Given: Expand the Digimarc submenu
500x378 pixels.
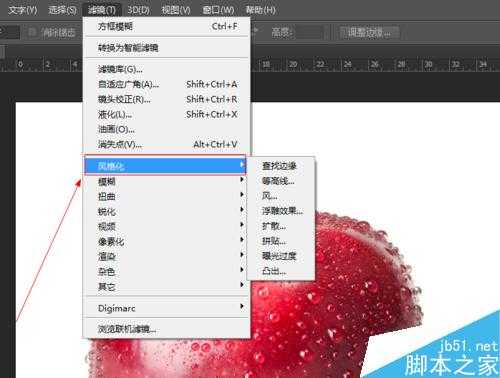Looking at the screenshot, I should pyautogui.click(x=167, y=308).
